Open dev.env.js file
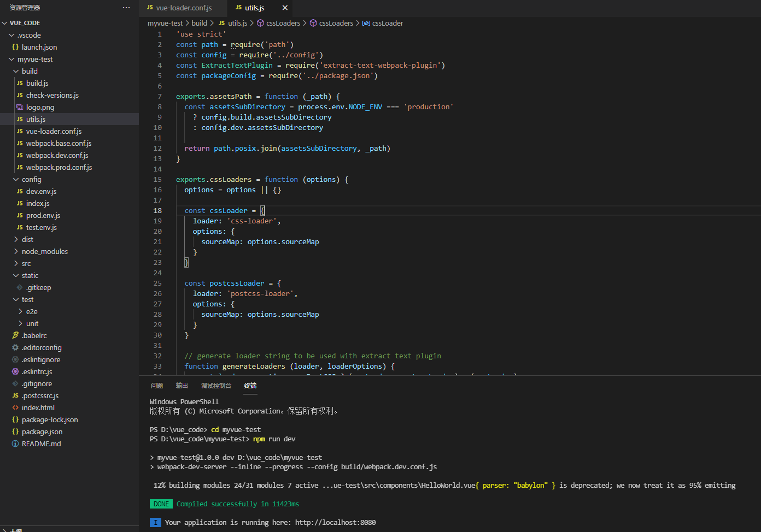 click(69, 191)
